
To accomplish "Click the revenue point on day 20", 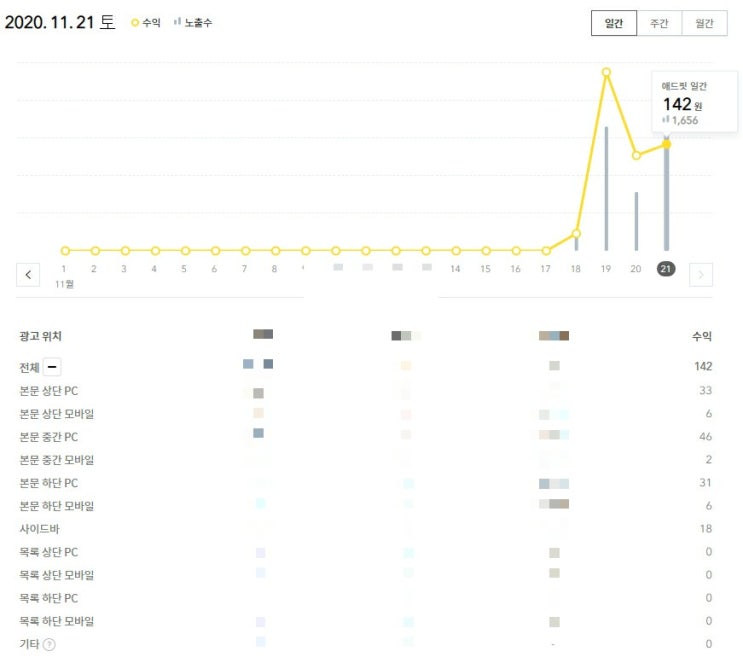I will tap(636, 155).
